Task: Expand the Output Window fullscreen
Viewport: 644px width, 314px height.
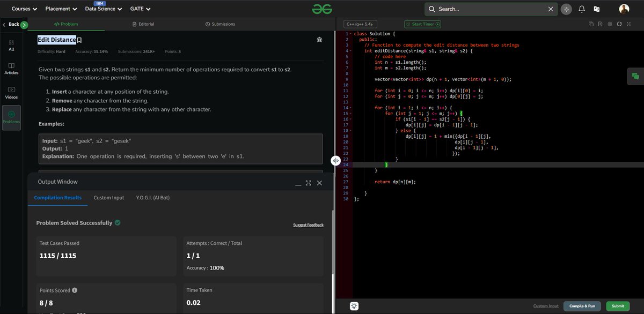Action: (x=309, y=183)
